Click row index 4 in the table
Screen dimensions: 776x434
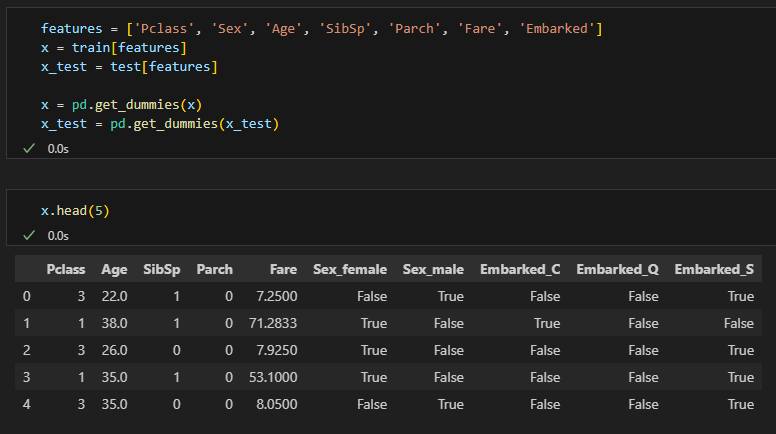coord(27,404)
